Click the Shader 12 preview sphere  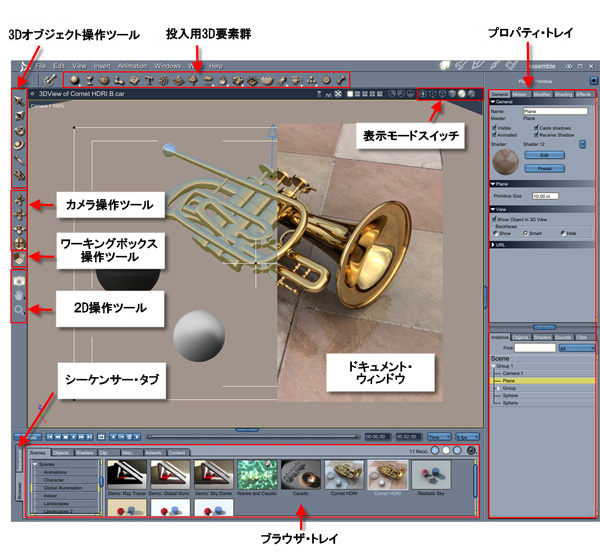(x=505, y=162)
